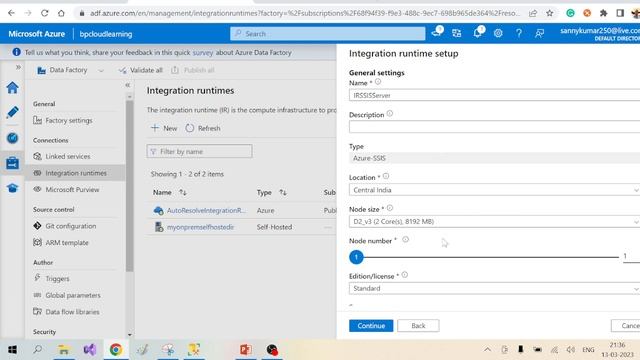Open the Data Factory dropdown
The height and width of the screenshot is (360, 640).
coord(70,70)
